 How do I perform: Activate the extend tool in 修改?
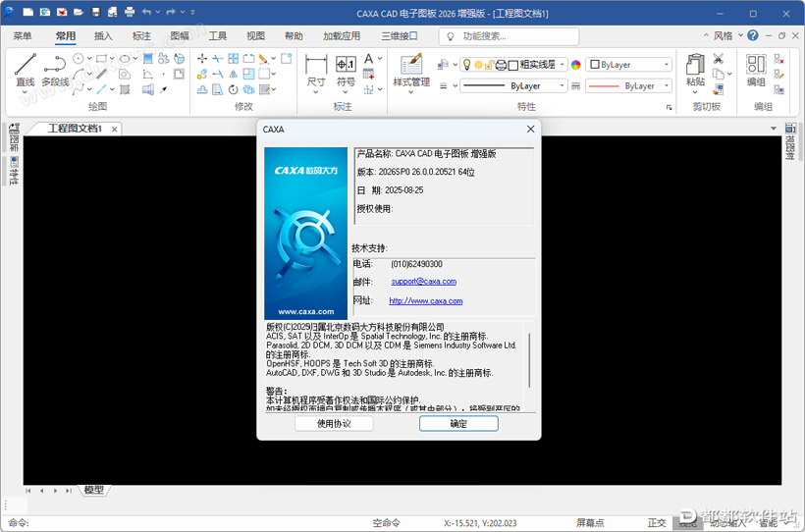[218, 74]
